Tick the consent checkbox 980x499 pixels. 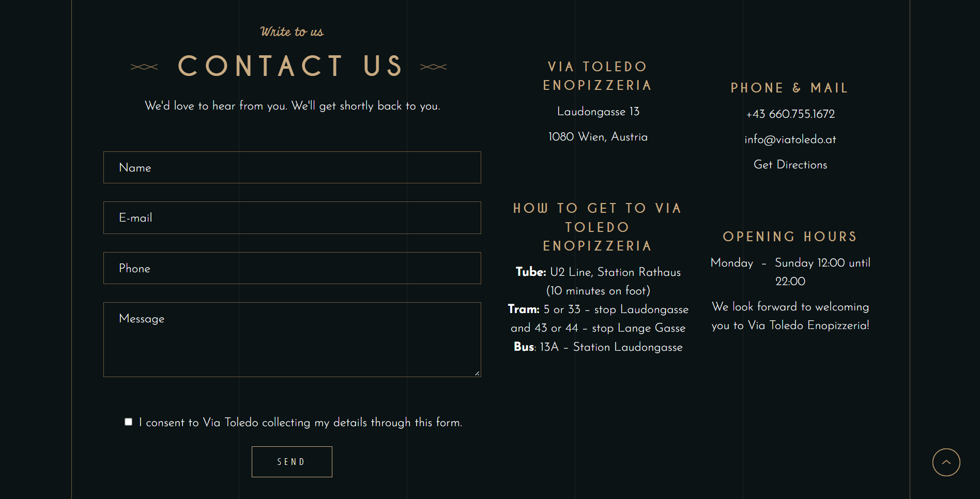pos(129,422)
